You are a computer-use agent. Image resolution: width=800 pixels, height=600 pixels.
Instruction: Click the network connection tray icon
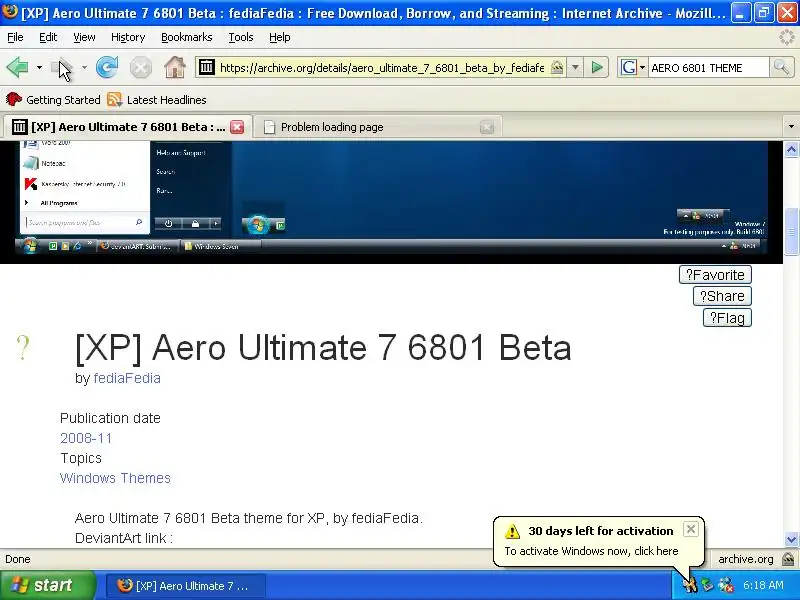(x=726, y=585)
